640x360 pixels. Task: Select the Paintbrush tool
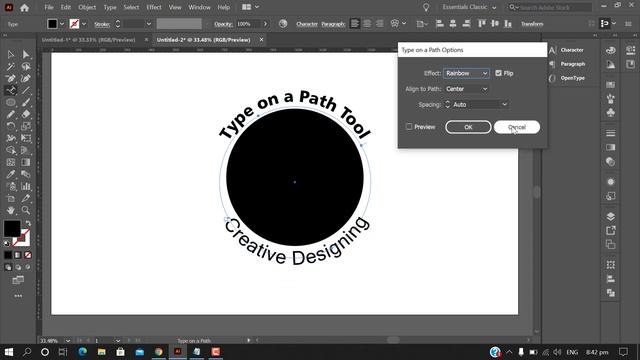26,102
